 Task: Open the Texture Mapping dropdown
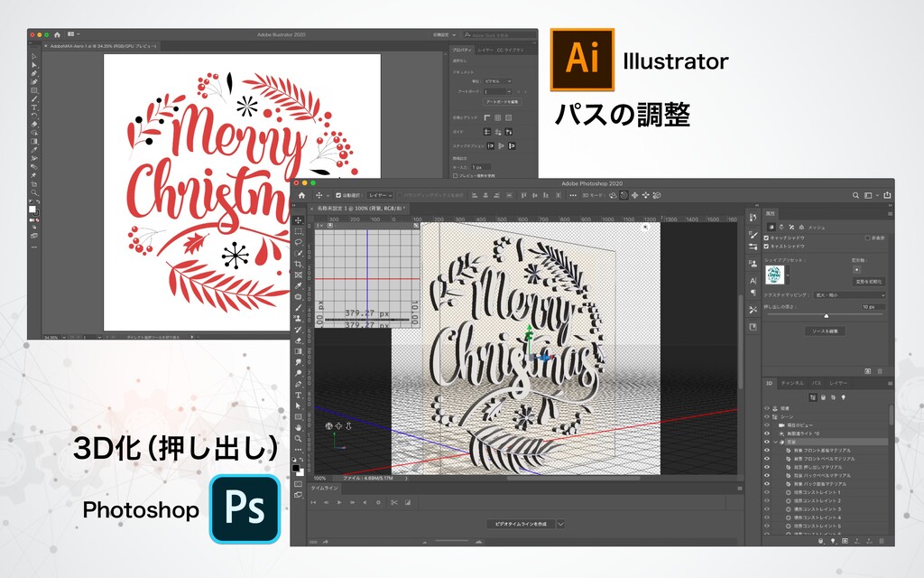[x=850, y=295]
